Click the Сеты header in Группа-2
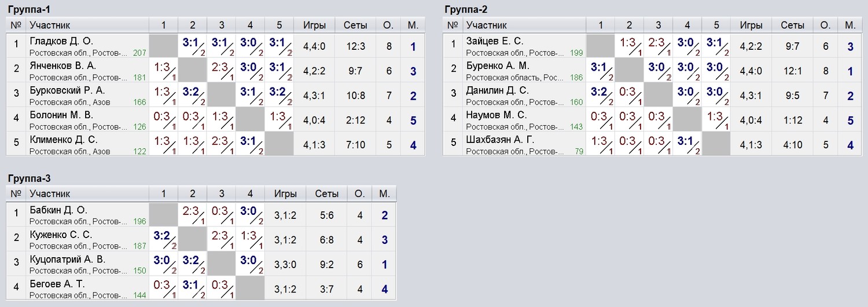868x307 pixels. click(792, 25)
